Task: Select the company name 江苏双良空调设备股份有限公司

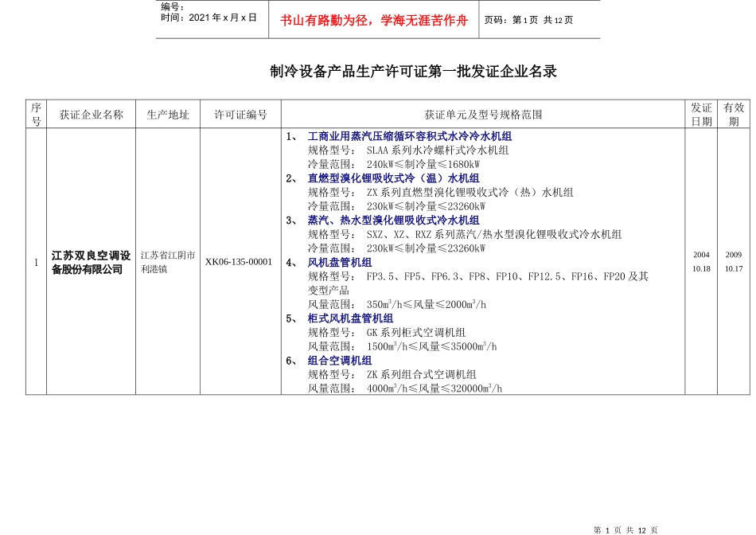Action: point(92,263)
